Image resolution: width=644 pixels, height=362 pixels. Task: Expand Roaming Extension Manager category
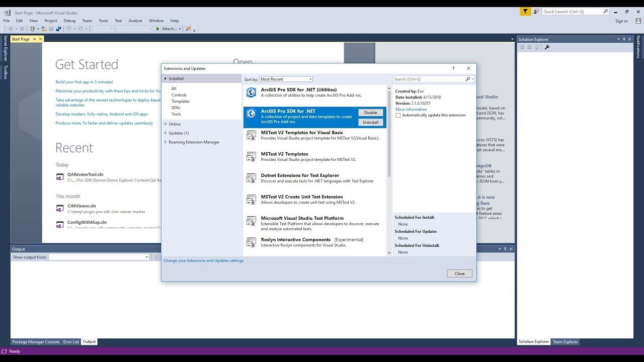(x=165, y=142)
